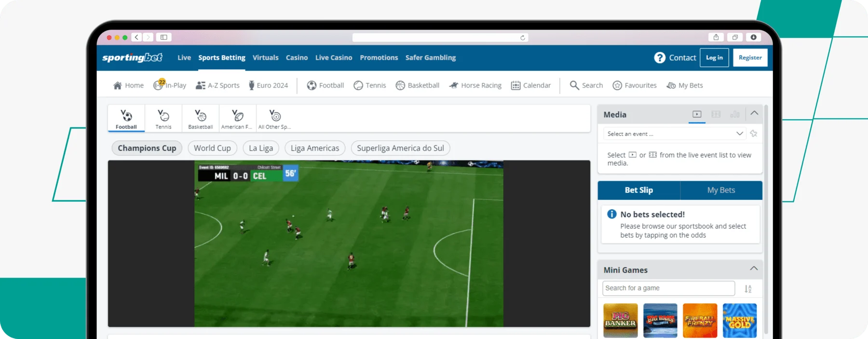
Task: Collapse the Media panel
Action: 754,113
